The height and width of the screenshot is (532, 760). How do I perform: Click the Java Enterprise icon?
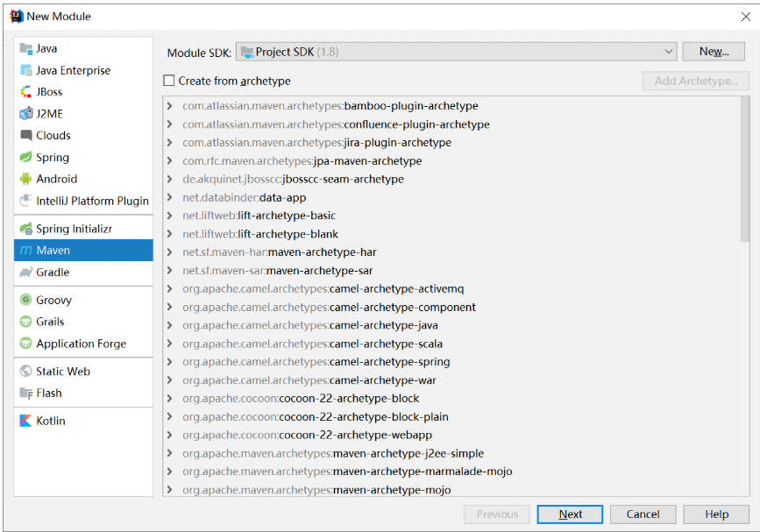click(25, 70)
